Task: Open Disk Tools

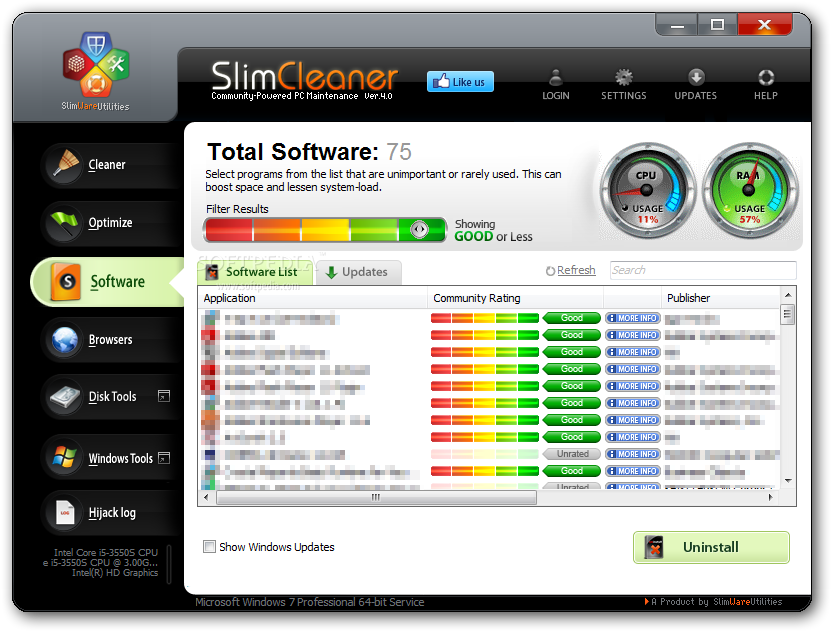Action: point(109,396)
